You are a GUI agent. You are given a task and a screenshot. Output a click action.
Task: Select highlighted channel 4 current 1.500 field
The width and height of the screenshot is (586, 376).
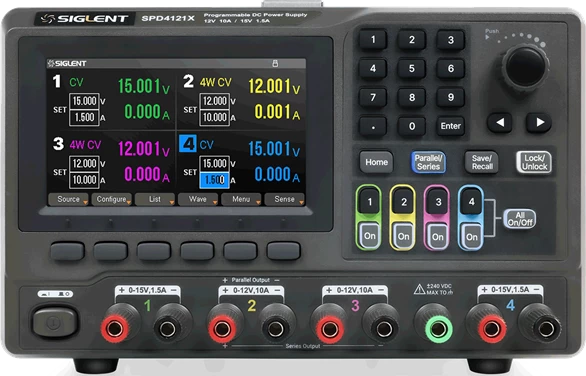tap(215, 180)
